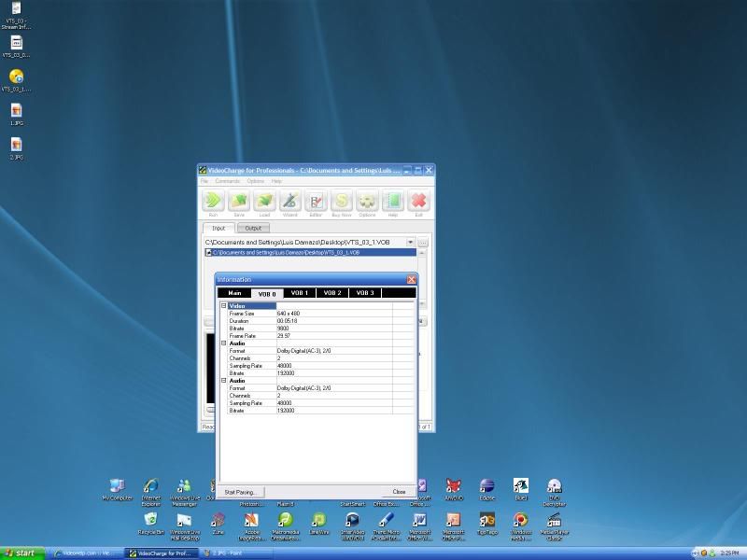Switch to the Main tab in Information
The height and width of the screenshot is (560, 747).
pyautogui.click(x=234, y=293)
